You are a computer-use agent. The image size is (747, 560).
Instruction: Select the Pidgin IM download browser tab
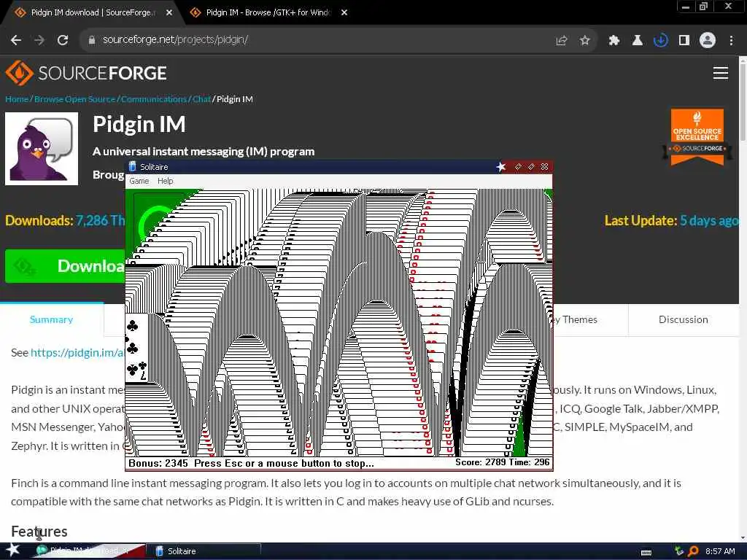[93, 12]
